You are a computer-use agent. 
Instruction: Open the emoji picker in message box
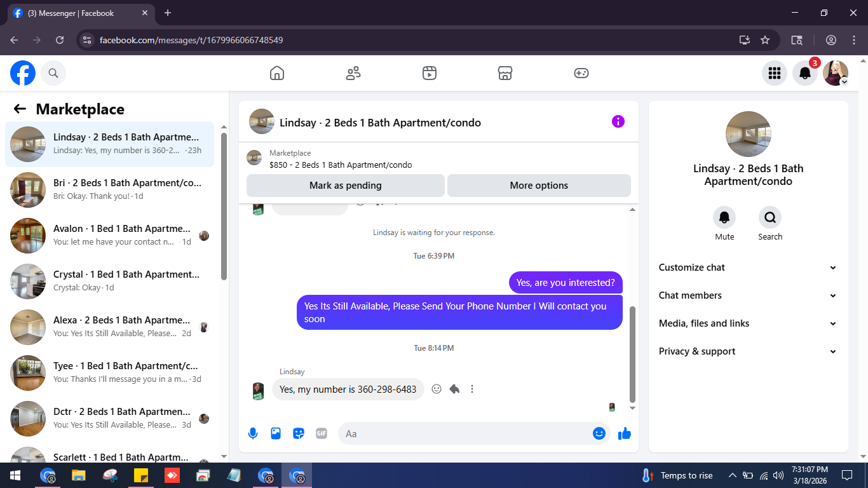pos(599,433)
